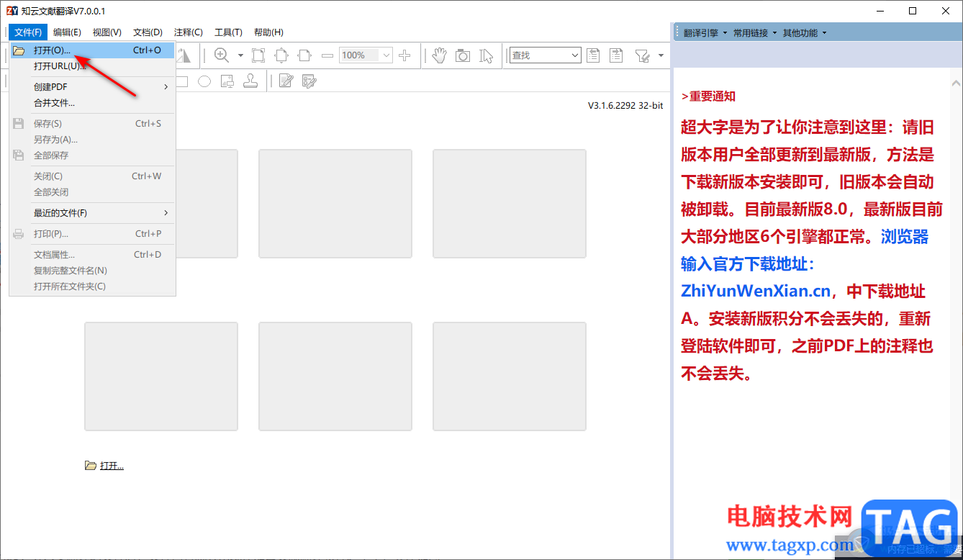Screen dimensions: 963x560
Task: Choose 合并文件... menu entry
Action: click(92, 103)
